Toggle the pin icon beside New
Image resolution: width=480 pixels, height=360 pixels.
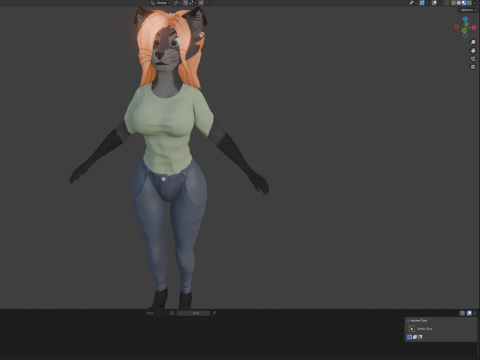point(214,313)
